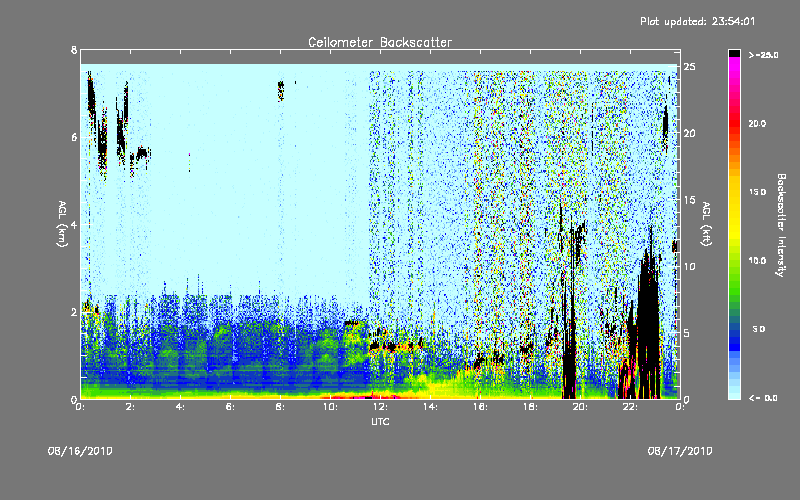The width and height of the screenshot is (800, 500).
Task: Select the start date "08/16/2010"
Action: click(80, 451)
